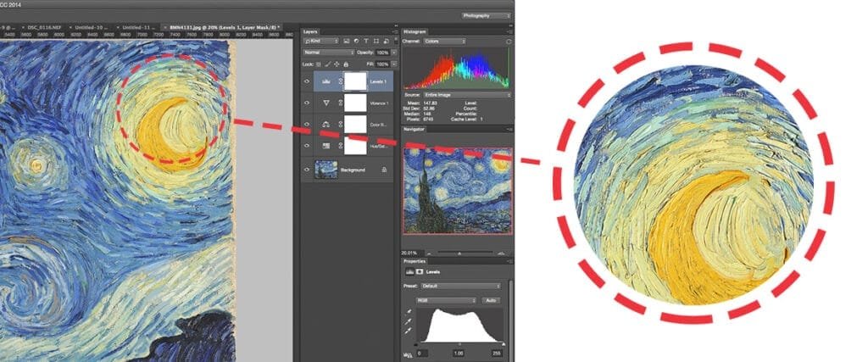The width and height of the screenshot is (868, 362).
Task: Click the lock icon on Background layer
Action: pyautogui.click(x=385, y=170)
